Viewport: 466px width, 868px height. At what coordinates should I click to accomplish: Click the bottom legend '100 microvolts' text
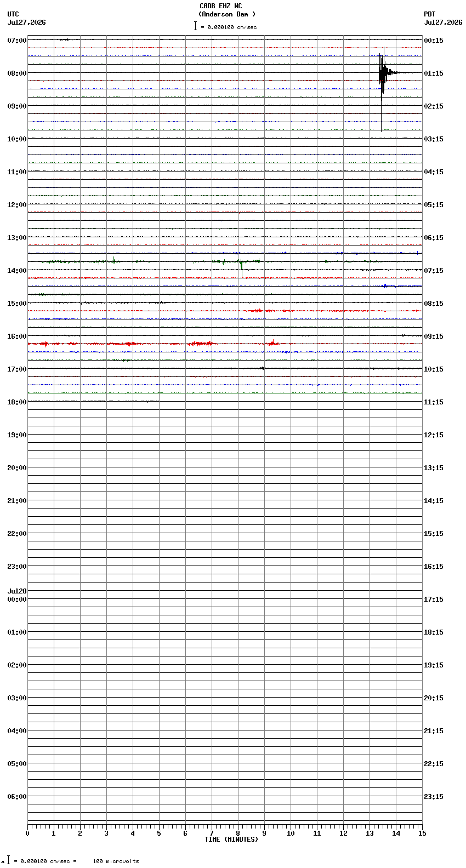(x=116, y=861)
